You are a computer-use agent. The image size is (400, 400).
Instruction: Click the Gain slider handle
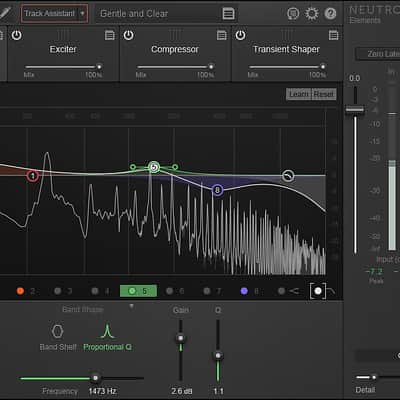point(181,338)
